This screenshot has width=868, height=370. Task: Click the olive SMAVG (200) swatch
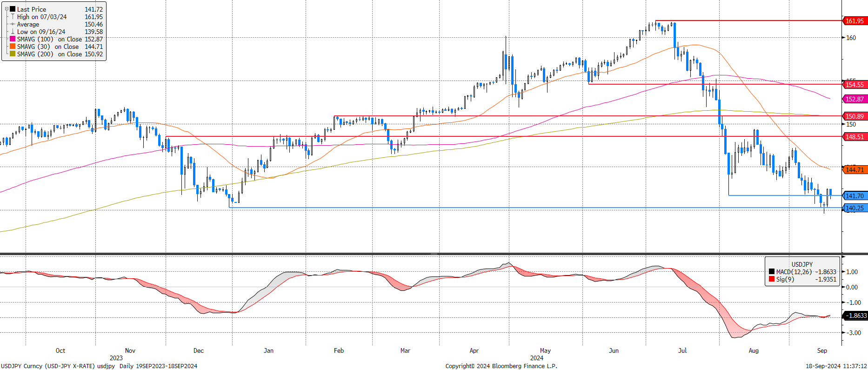[13, 54]
